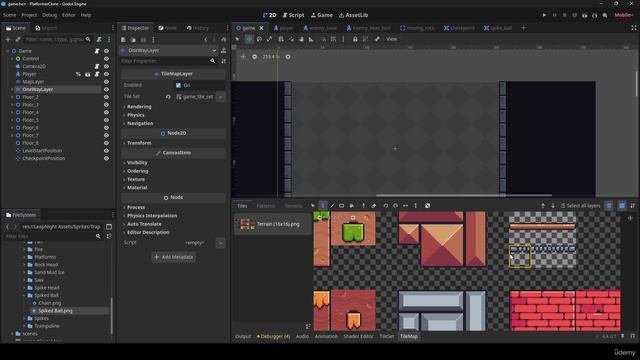Open the viewport View menu

[x=391, y=39]
